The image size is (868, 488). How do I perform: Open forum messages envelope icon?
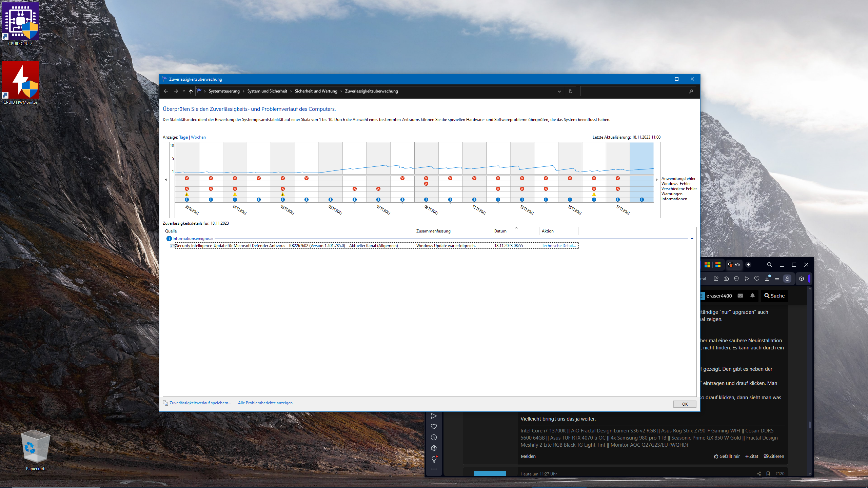tap(741, 296)
